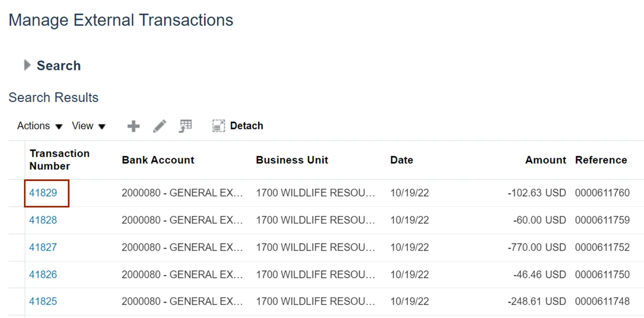Click the Export to Excel icon
Image resolution: width=644 pixels, height=318 pixels.
point(185,126)
